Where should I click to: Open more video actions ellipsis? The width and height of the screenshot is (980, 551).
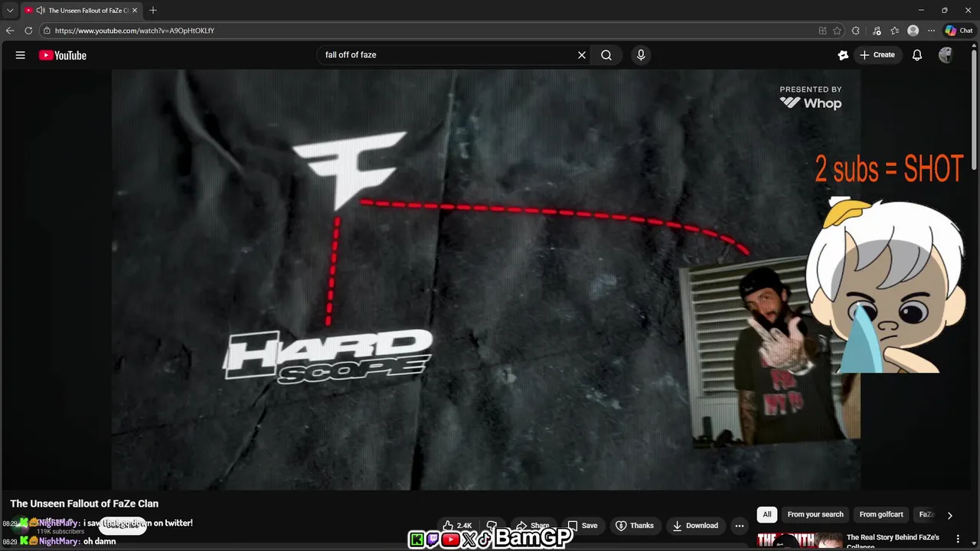click(739, 526)
